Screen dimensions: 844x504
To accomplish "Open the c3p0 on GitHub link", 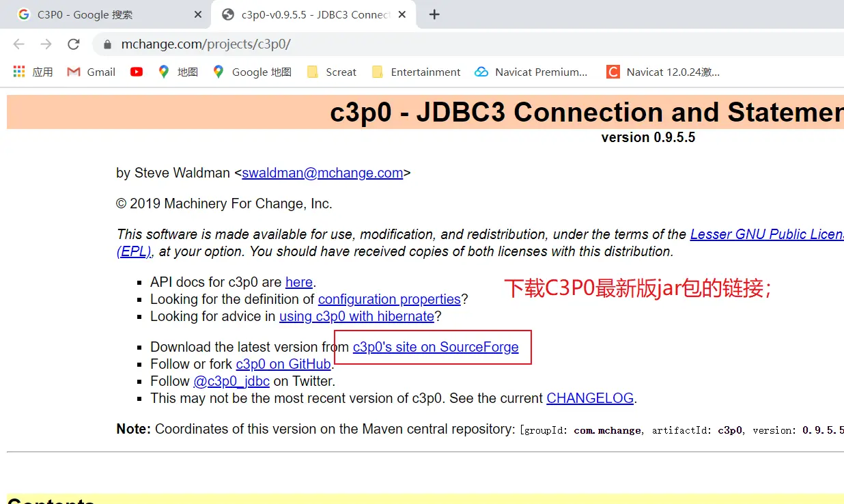I will [283, 364].
